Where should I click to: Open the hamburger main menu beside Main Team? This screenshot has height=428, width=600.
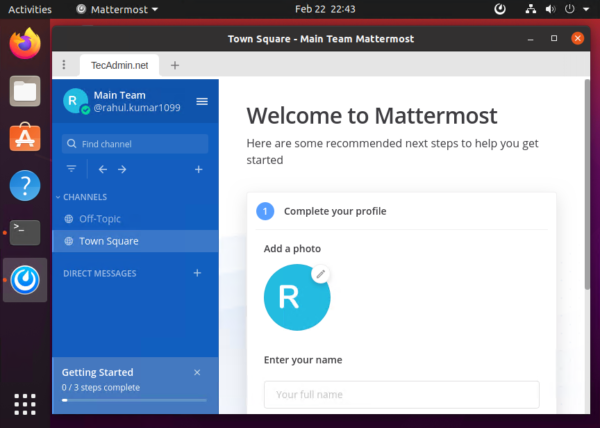(x=202, y=101)
